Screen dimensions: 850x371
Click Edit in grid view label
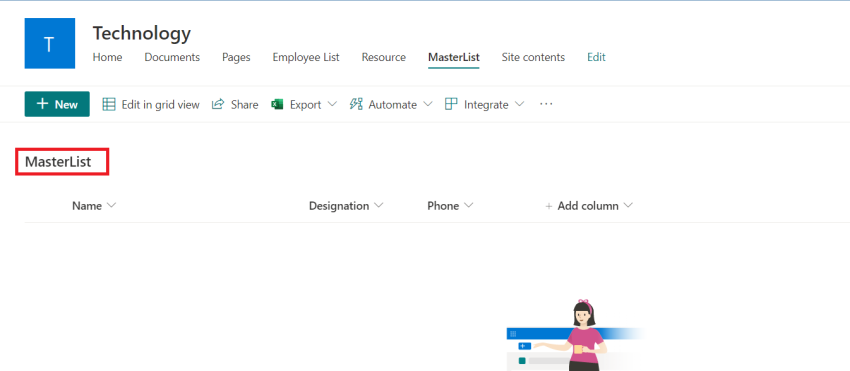click(160, 105)
